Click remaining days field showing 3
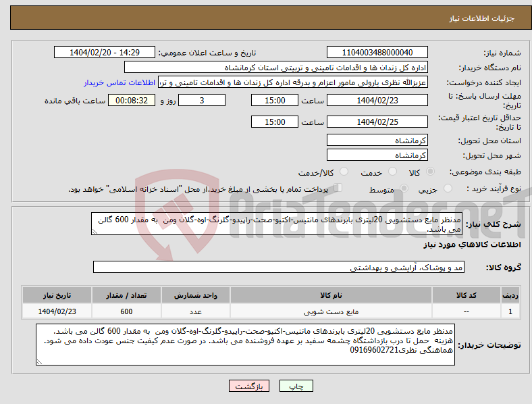 click(202, 100)
